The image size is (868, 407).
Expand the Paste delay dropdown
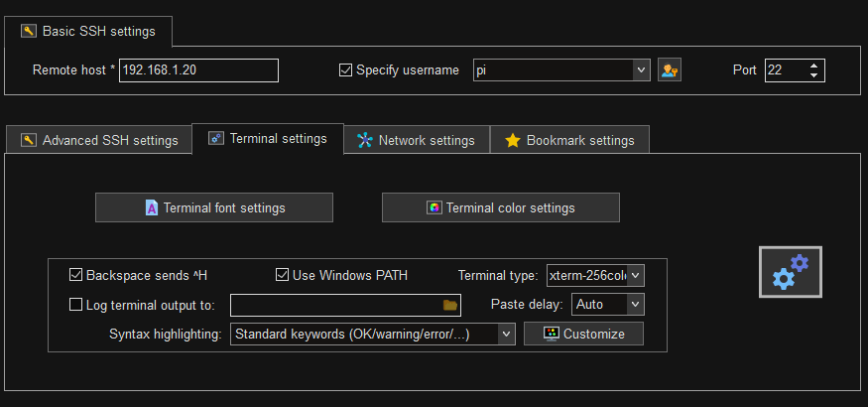[x=635, y=305]
